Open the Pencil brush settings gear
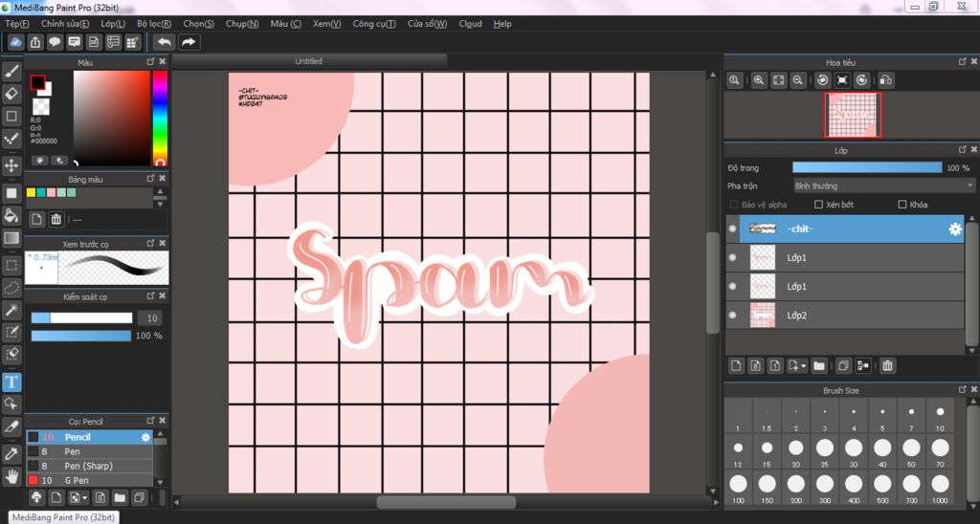 click(145, 437)
